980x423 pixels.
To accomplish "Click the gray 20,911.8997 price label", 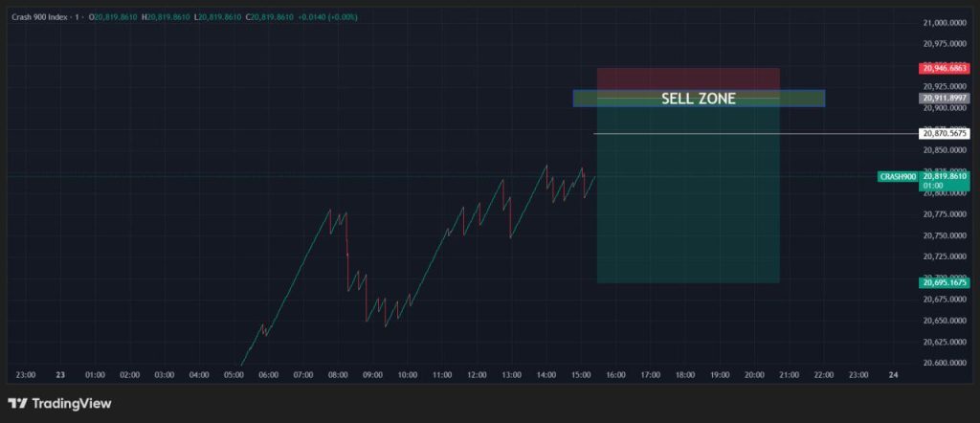I will 944,99.
